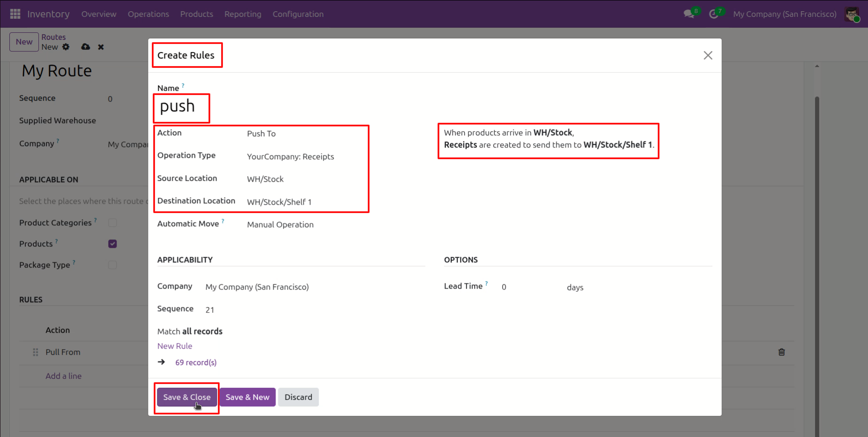The height and width of the screenshot is (437, 868).
Task: Show the Automatic Move help tooltip
Action: pos(223,221)
